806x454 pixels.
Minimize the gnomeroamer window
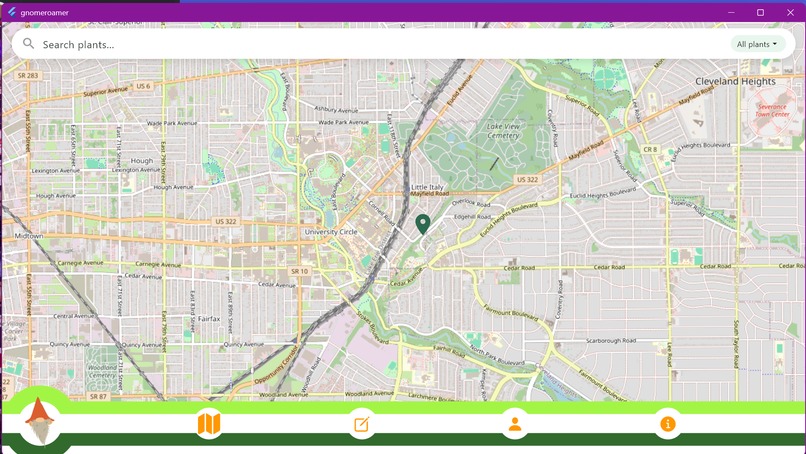[731, 12]
